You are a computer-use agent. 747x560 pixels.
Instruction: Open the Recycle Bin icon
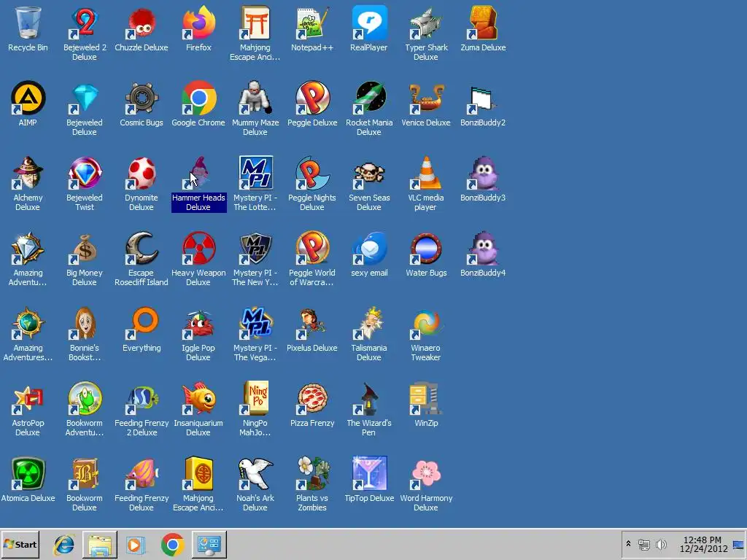click(x=28, y=23)
